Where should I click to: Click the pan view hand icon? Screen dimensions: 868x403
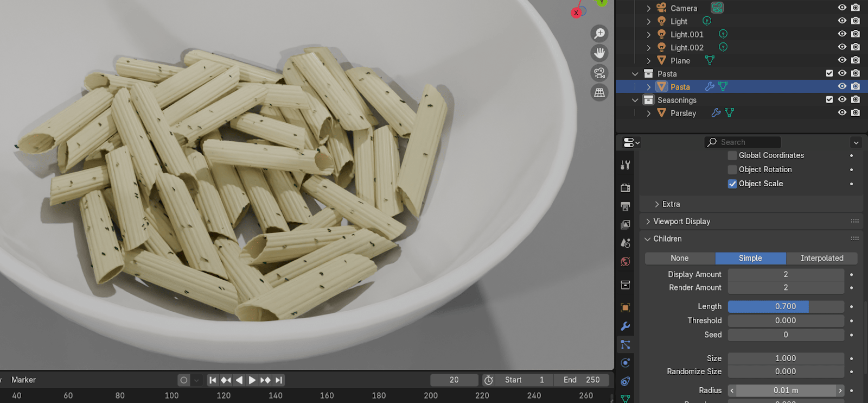click(x=599, y=53)
